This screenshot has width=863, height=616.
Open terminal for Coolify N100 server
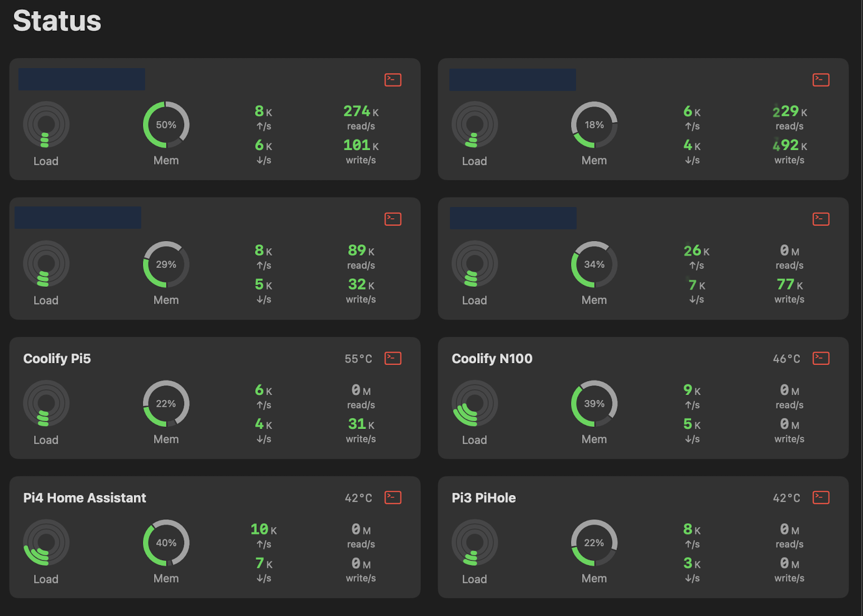point(821,358)
